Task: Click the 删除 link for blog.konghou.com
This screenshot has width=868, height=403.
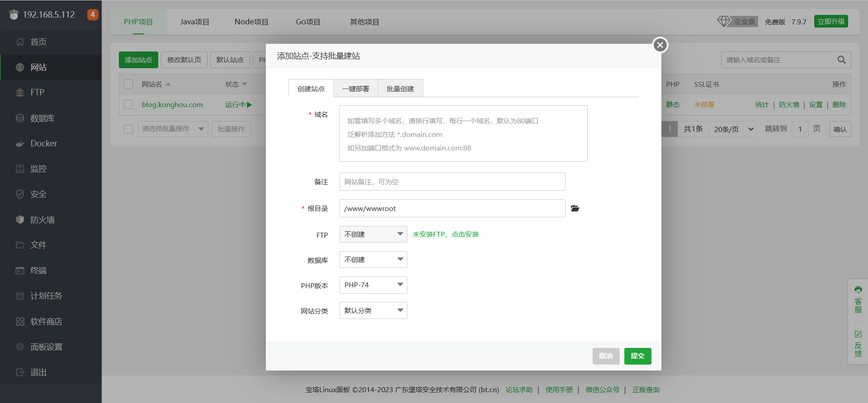Action: coord(839,104)
